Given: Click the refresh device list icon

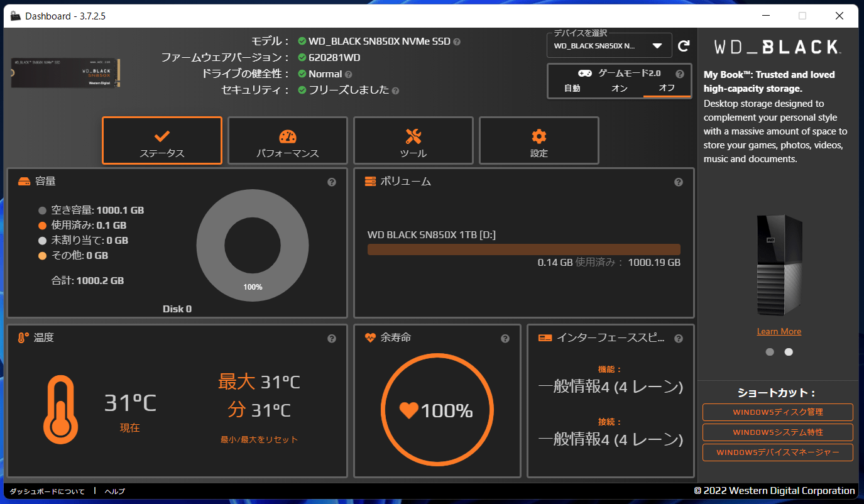Looking at the screenshot, I should tap(684, 46).
